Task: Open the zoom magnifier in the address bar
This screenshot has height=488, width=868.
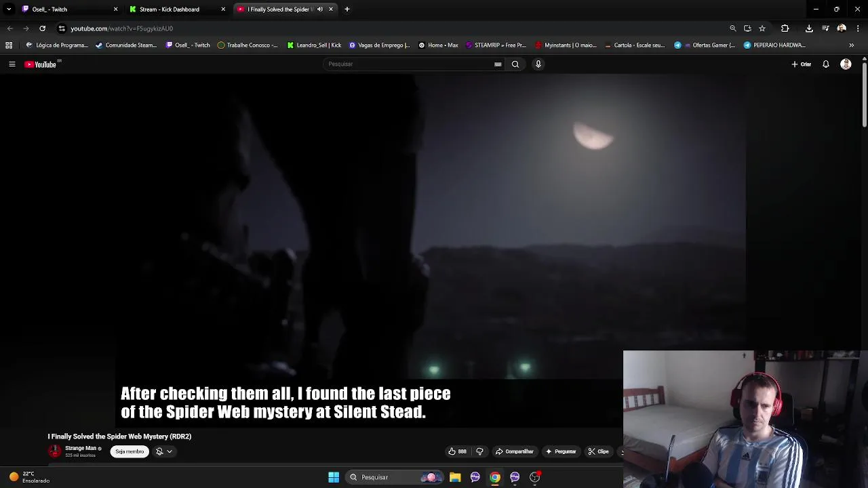Action: tap(733, 28)
